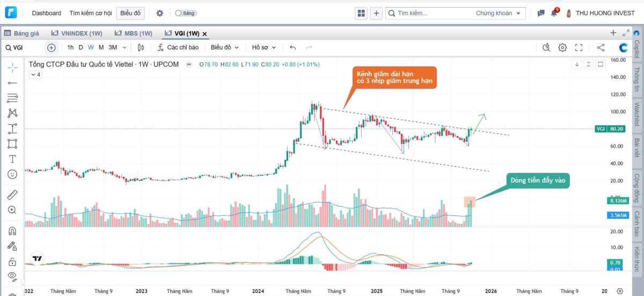Expand the Hồ sơ dropdown

point(267,47)
